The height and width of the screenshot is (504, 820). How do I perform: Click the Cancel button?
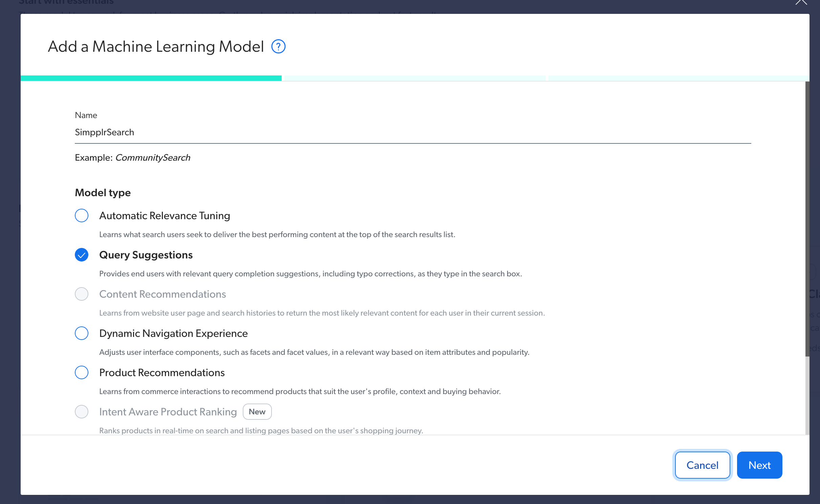(702, 465)
